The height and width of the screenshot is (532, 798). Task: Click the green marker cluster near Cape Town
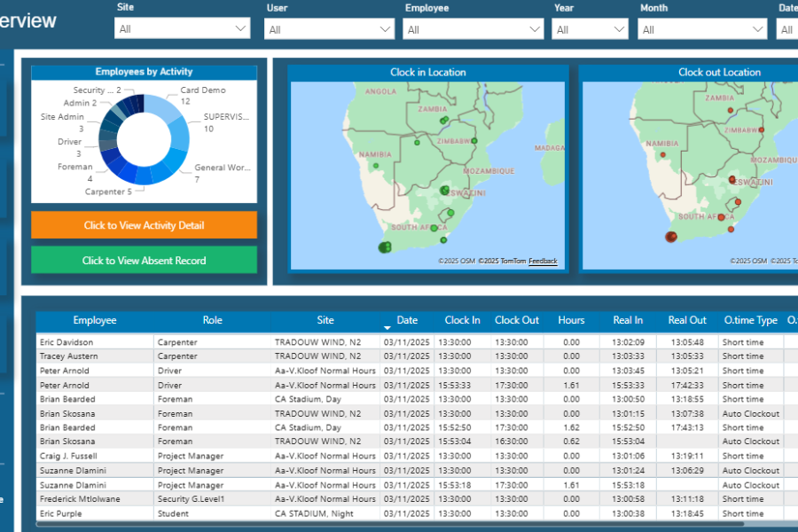pyautogui.click(x=385, y=248)
